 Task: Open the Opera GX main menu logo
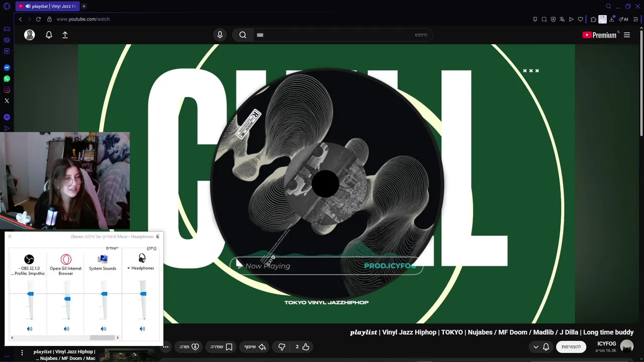(x=7, y=6)
